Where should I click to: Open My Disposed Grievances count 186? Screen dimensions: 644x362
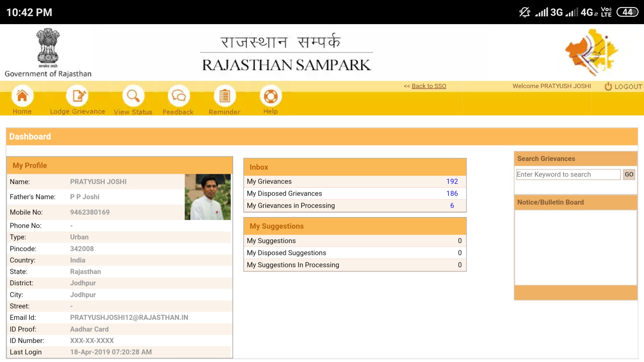452,193
